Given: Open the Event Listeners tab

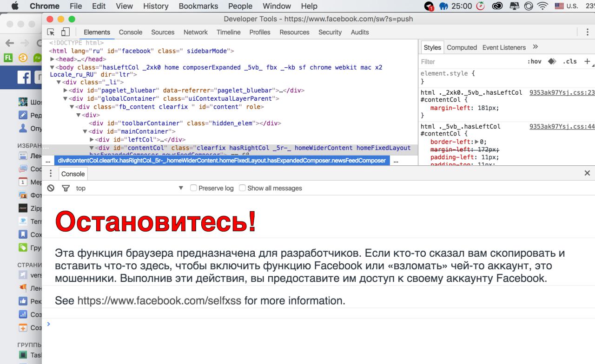Looking at the screenshot, I should pyautogui.click(x=504, y=47).
